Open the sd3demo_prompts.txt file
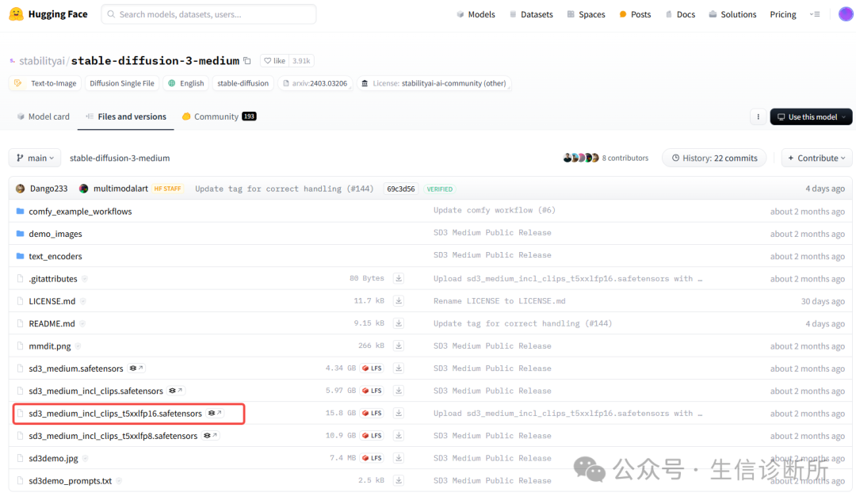The width and height of the screenshot is (856, 504). (x=71, y=480)
